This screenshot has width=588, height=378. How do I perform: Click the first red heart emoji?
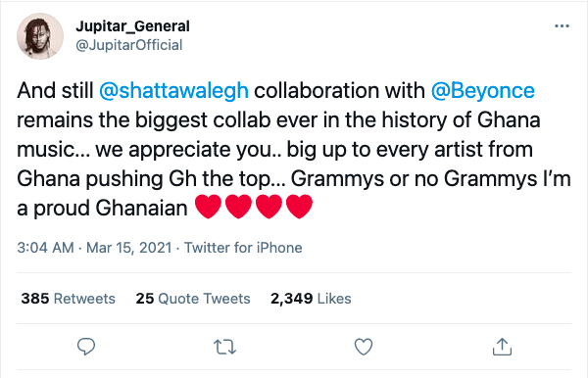pyautogui.click(x=209, y=207)
